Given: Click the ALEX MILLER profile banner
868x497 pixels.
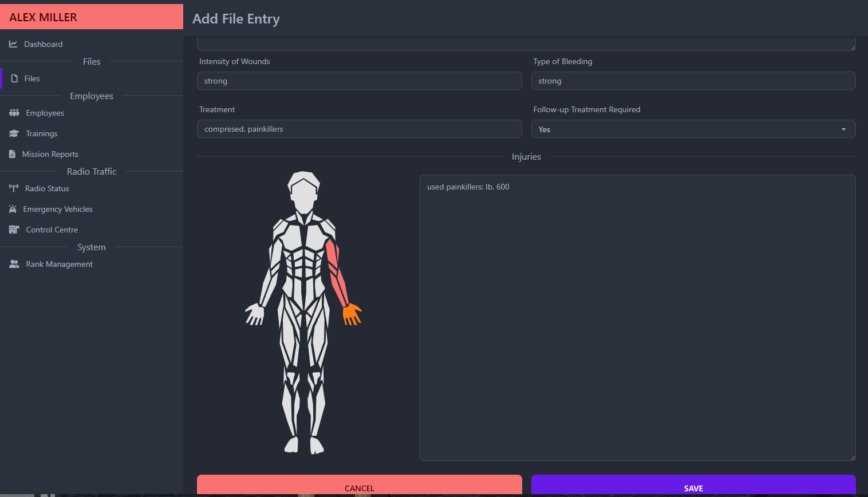Looking at the screenshot, I should (x=91, y=17).
